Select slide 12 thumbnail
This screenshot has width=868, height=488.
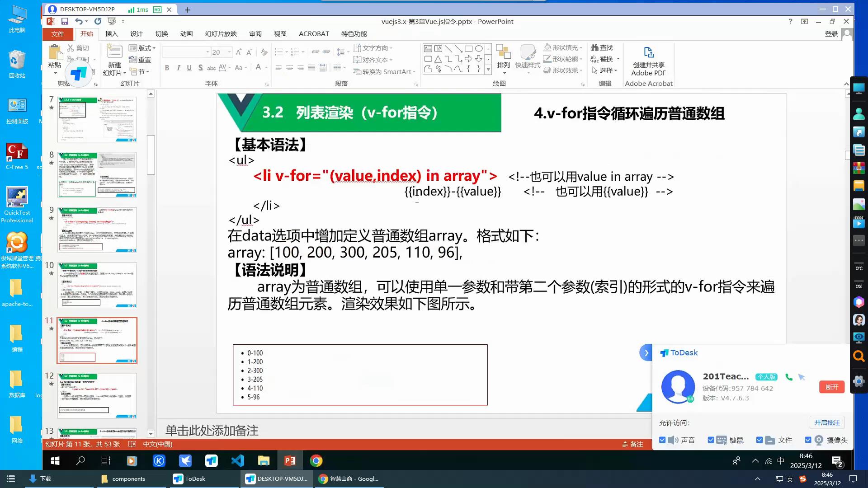coord(97,395)
